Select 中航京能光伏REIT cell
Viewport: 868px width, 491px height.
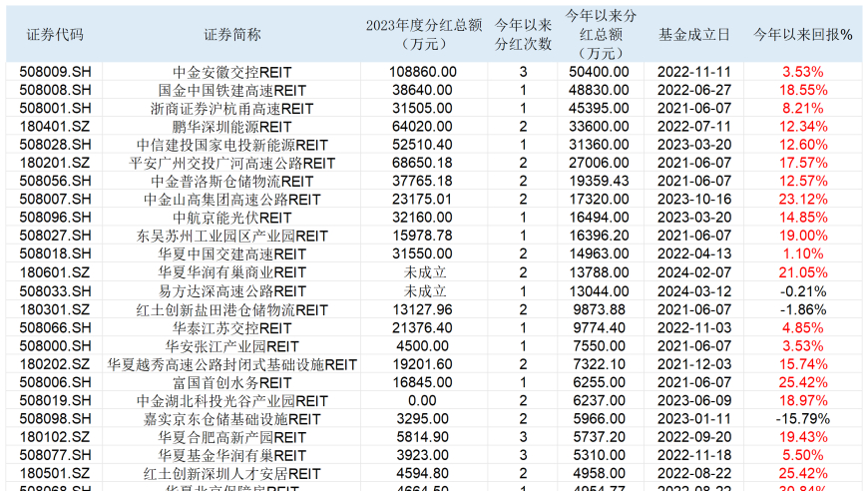(x=231, y=219)
